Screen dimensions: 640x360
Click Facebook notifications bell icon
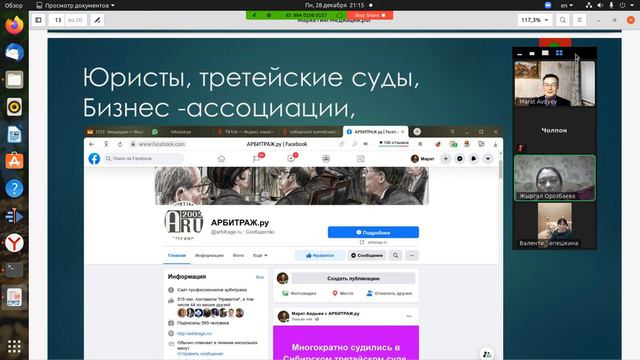click(x=473, y=158)
